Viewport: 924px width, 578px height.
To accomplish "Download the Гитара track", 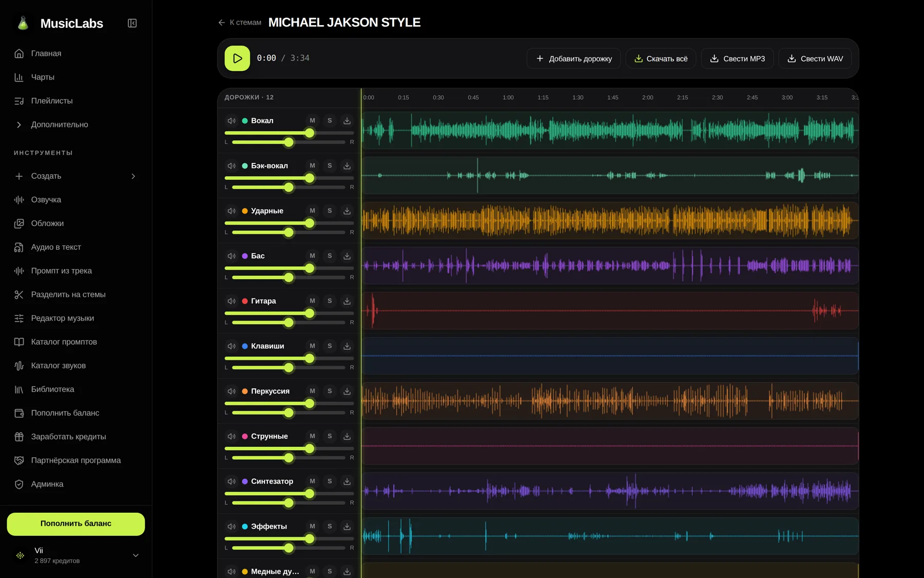I will 347,301.
